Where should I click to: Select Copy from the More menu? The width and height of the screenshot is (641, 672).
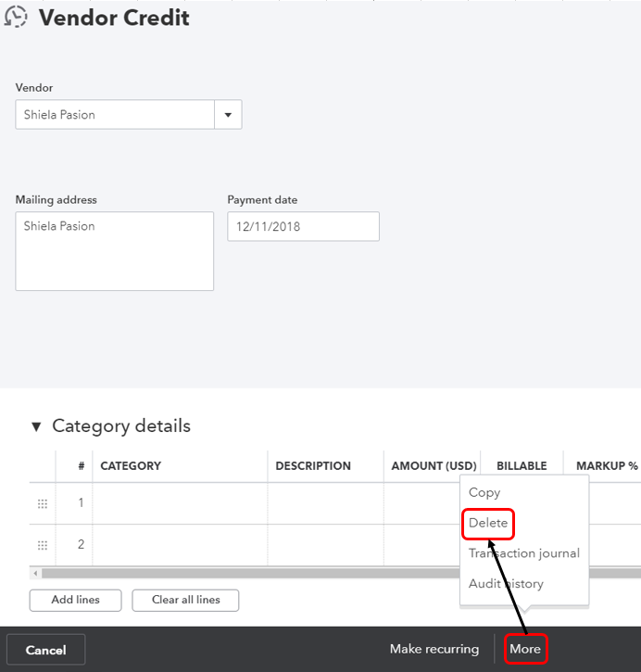[484, 492]
